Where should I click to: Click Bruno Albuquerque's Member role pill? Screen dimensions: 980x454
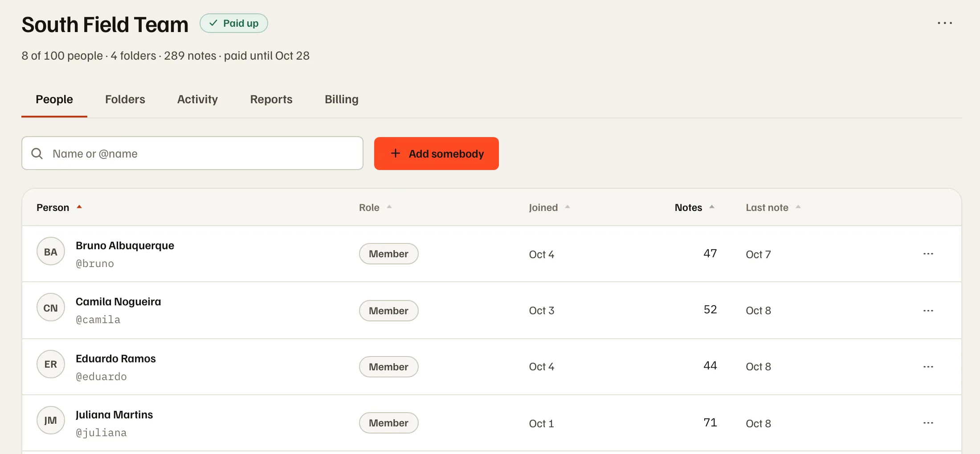coord(388,254)
